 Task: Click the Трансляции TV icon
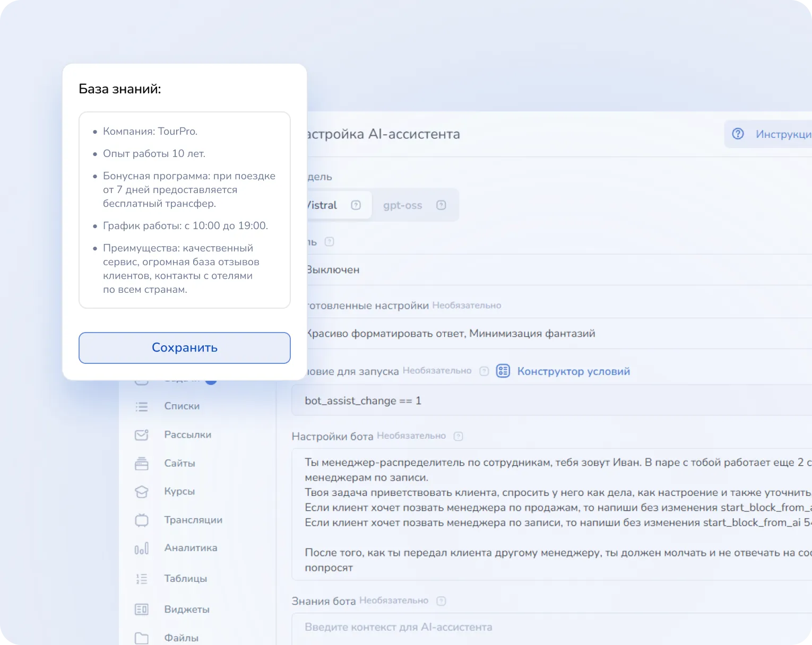(x=142, y=520)
